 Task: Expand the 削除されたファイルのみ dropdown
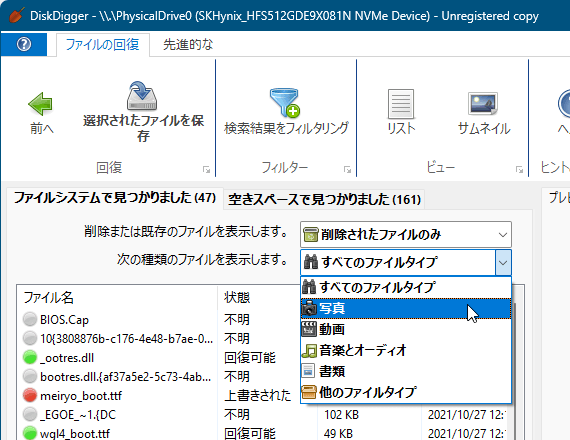tap(406, 235)
